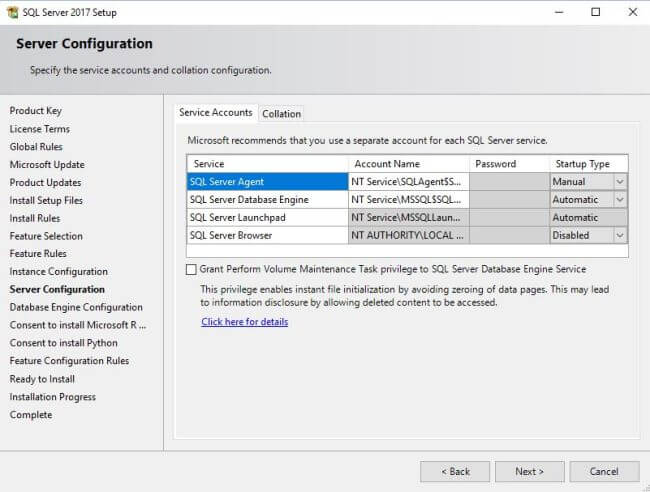
Task: Click the Launchpad account name cell
Action: (408, 217)
